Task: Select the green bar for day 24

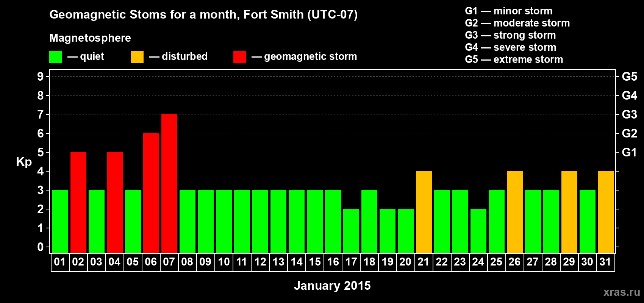Action: [478, 231]
